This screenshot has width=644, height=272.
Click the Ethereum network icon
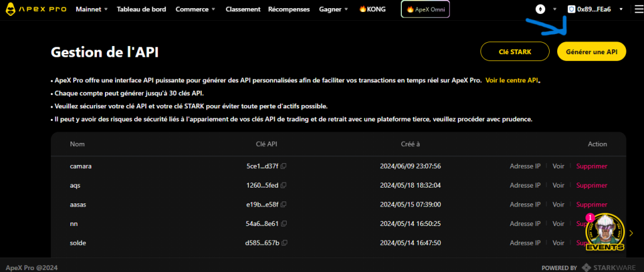(540, 9)
